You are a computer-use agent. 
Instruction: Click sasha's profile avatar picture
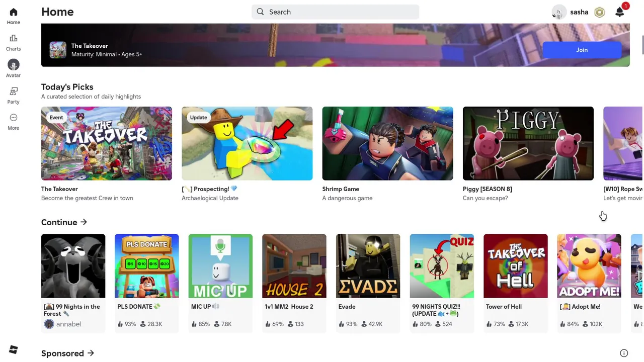click(559, 12)
